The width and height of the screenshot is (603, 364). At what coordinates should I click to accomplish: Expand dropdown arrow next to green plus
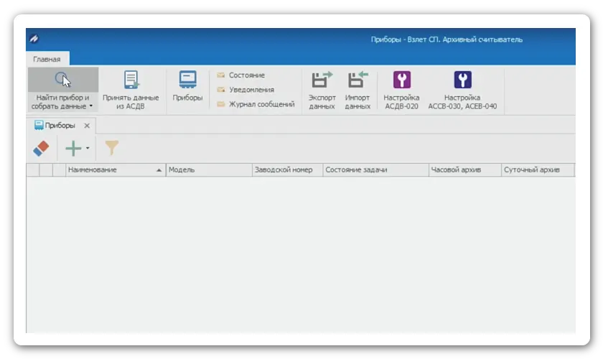[88, 149]
